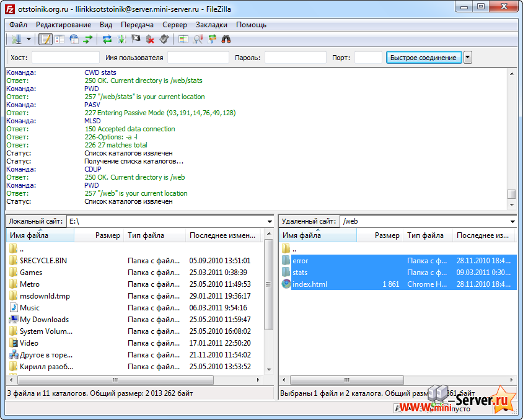Select the Другое в торе folder

(135, 355)
